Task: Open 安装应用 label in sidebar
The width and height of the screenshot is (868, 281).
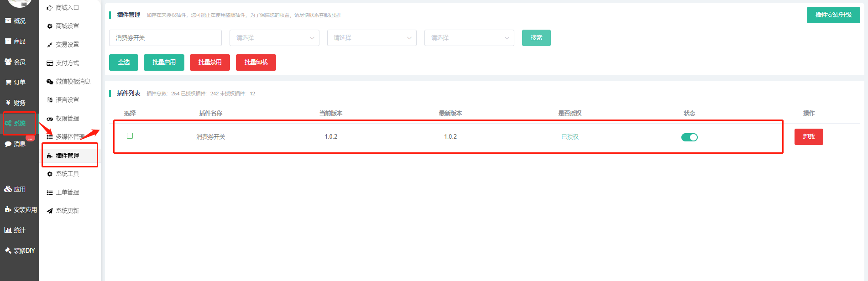Action: pyautogui.click(x=26, y=210)
